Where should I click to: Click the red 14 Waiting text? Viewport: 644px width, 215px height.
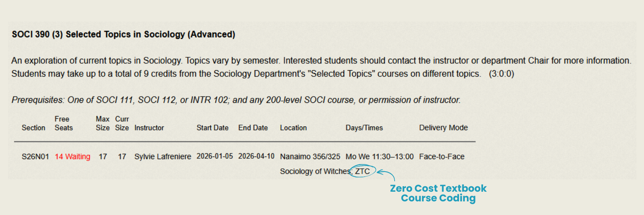tap(73, 157)
